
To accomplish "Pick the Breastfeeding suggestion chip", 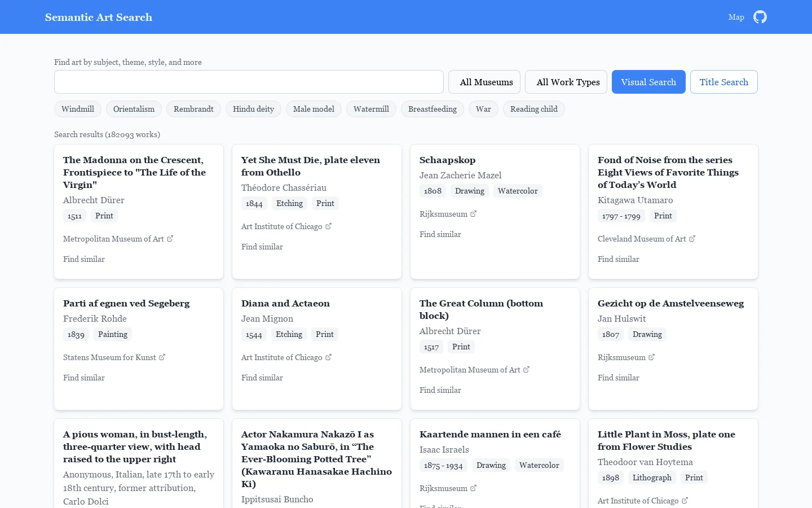I will pyautogui.click(x=433, y=109).
